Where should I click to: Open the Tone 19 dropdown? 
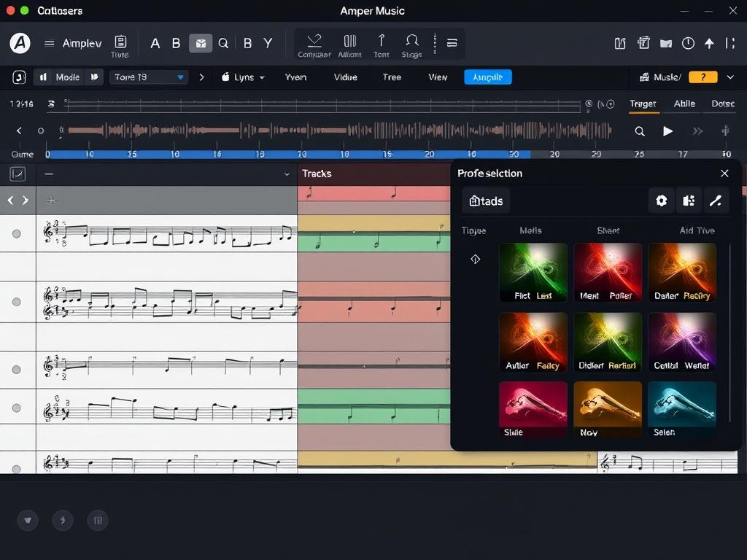click(x=149, y=77)
